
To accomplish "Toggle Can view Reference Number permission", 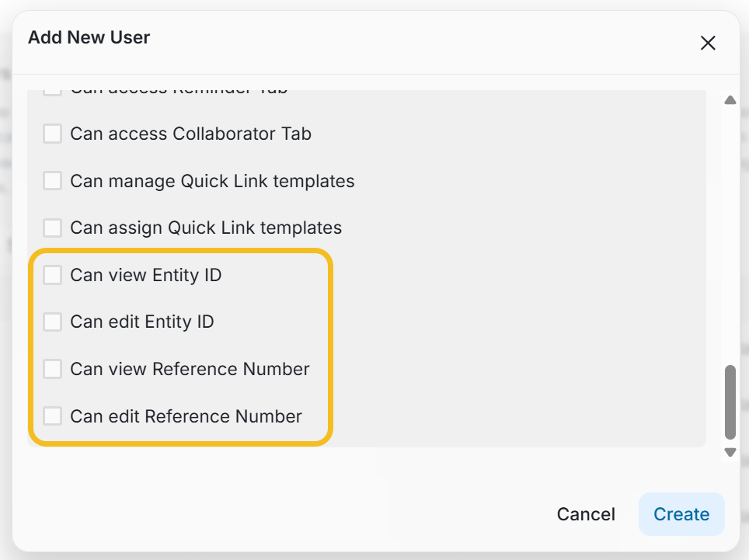I will [x=53, y=369].
